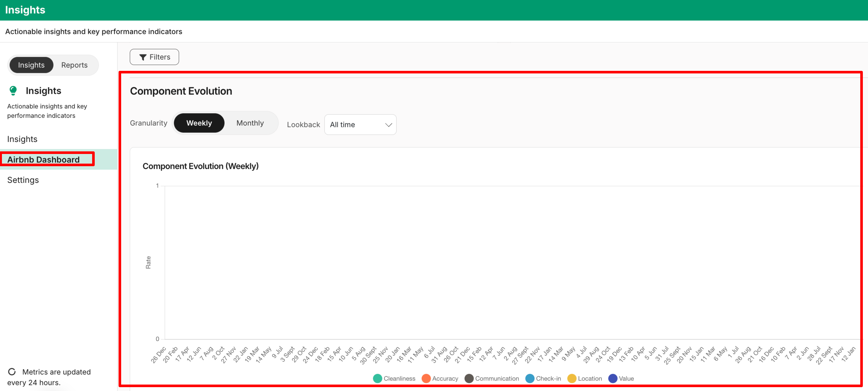This screenshot has height=391, width=868.
Task: Switch granularity to Monthly
Action: click(x=250, y=123)
